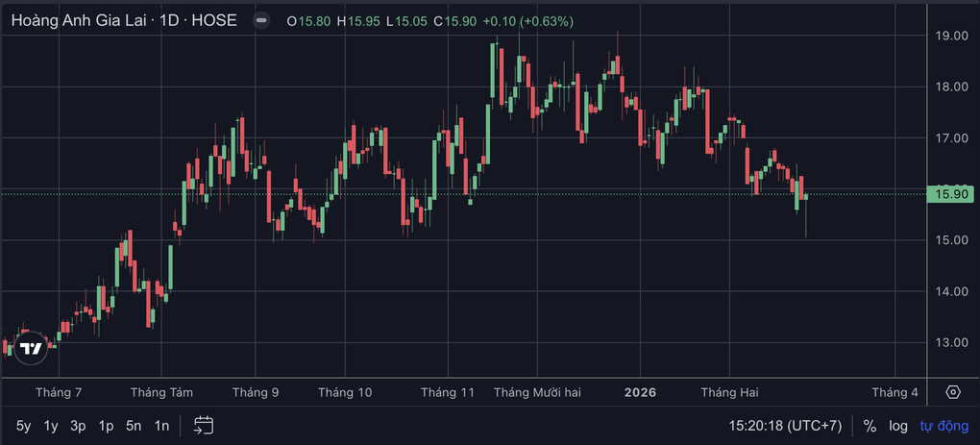This screenshot has width=980, height=445.
Task: Open the timezone menu showing UTC+7
Action: (785, 425)
